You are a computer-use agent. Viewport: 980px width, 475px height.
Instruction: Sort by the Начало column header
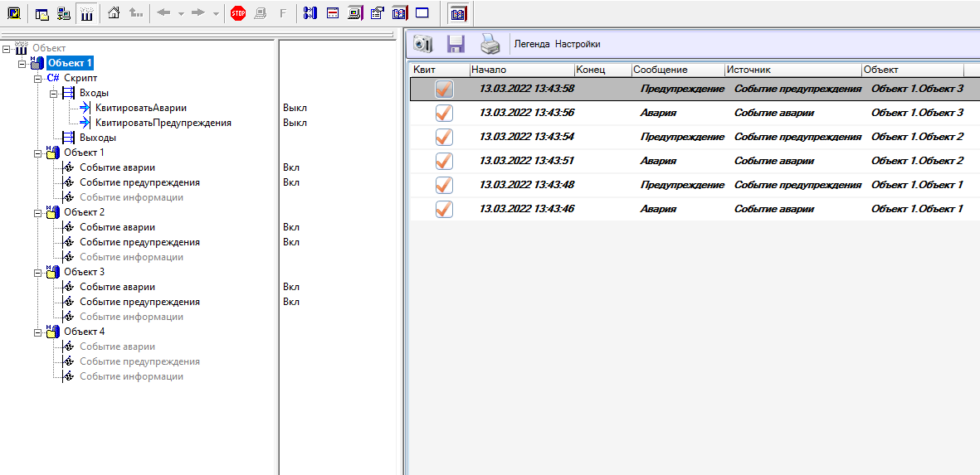click(x=522, y=70)
